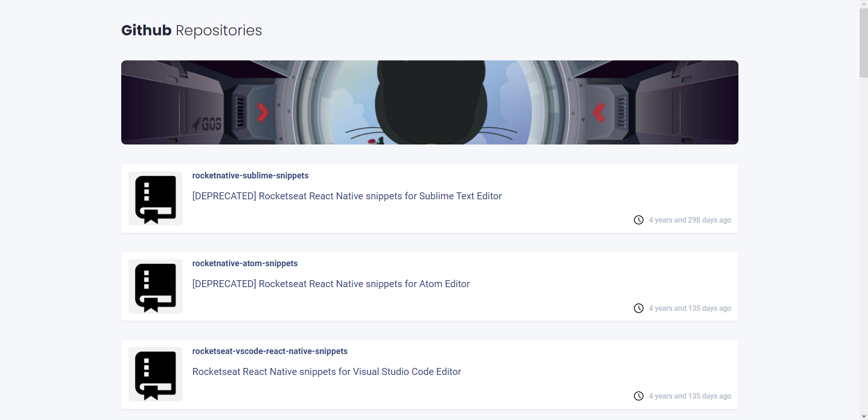868x420 pixels.
Task: Open the rocketnative-sublime-snippets repository link
Action: 250,176
